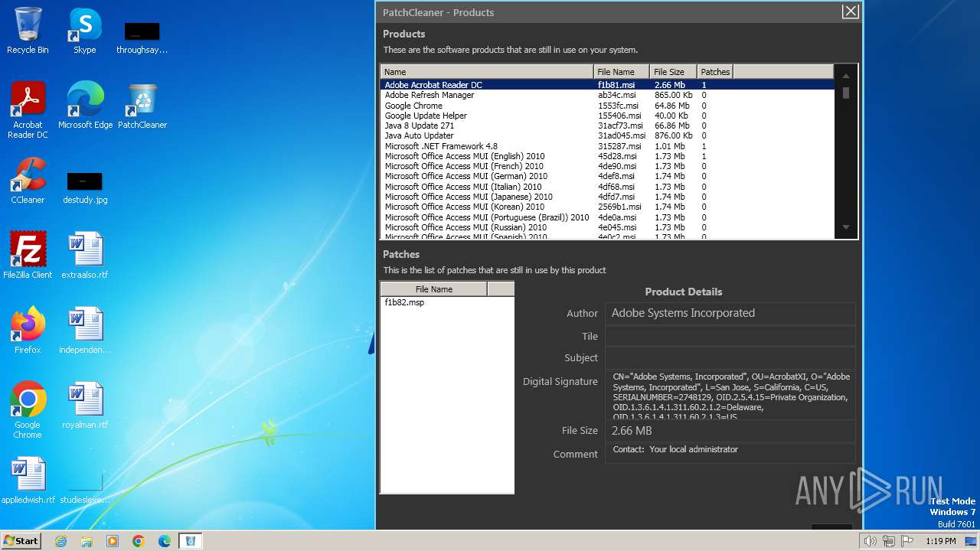The height and width of the screenshot is (551, 980).
Task: Select Google Update Helper row
Action: click(607, 116)
